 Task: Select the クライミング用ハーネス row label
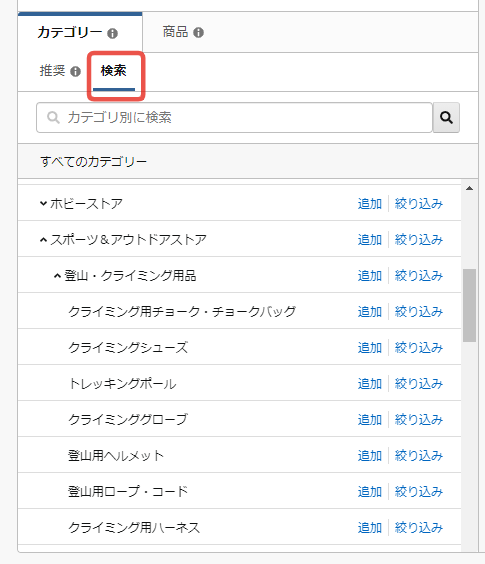pos(134,528)
